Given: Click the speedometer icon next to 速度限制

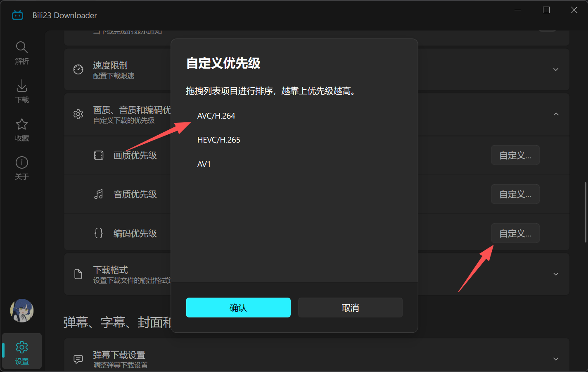Looking at the screenshot, I should (x=78, y=69).
